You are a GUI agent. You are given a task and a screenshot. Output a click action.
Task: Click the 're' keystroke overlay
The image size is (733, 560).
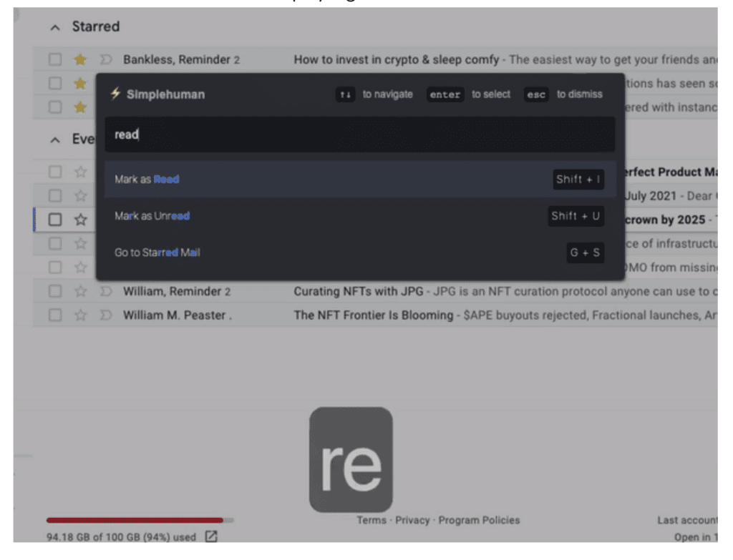pyautogui.click(x=351, y=460)
